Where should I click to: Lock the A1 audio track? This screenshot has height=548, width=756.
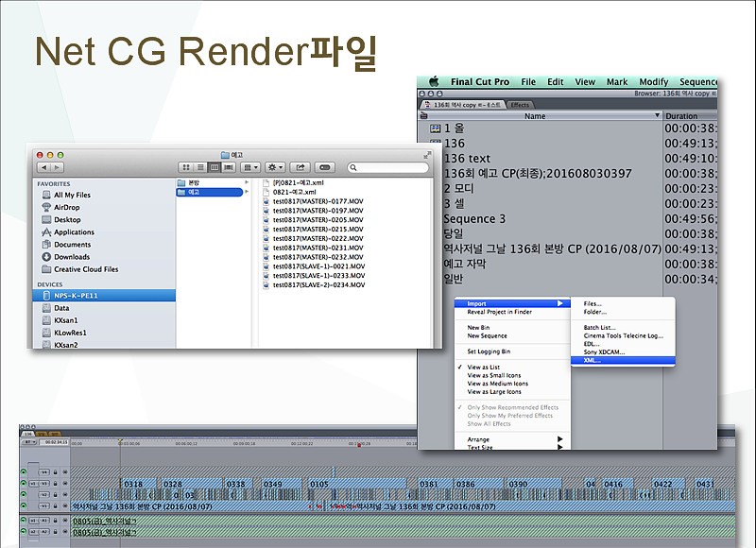(x=56, y=521)
